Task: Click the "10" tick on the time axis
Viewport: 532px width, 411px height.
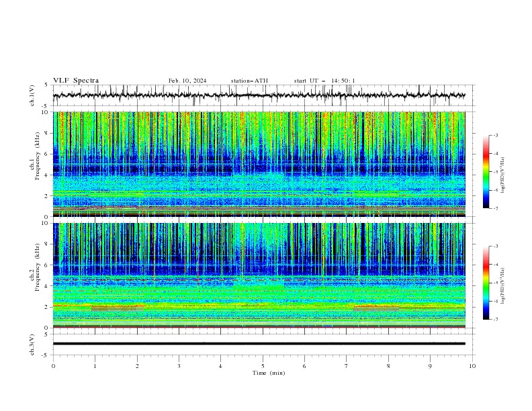Action: 472,366
